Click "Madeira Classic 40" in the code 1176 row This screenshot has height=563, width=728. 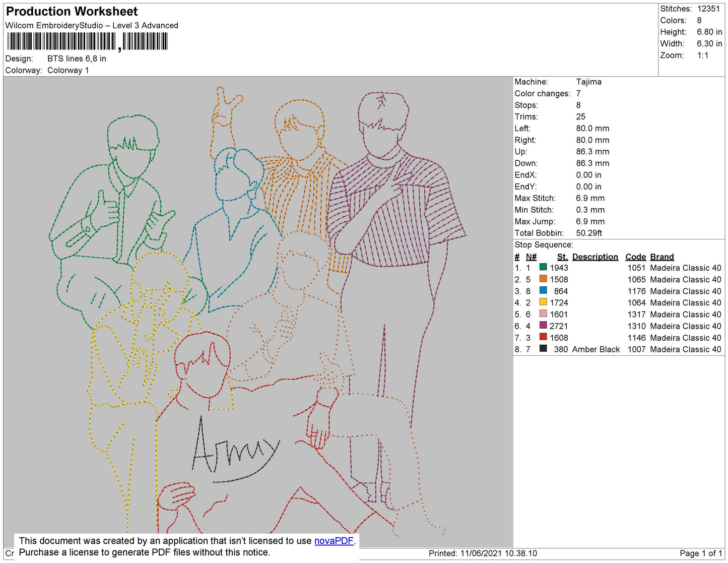686,291
